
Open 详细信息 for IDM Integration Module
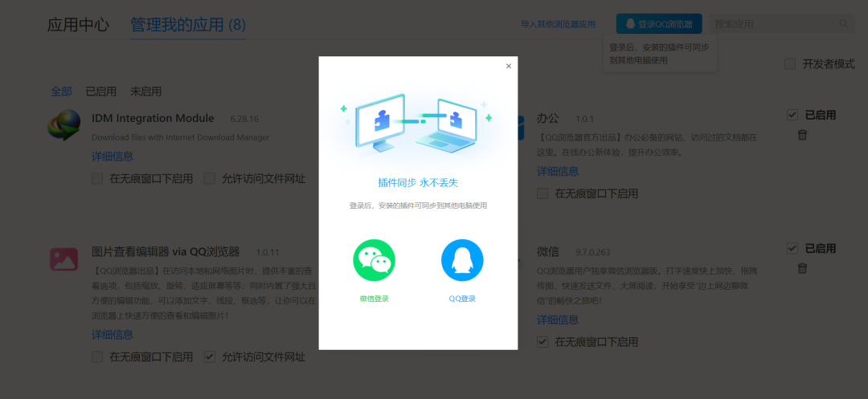(113, 157)
